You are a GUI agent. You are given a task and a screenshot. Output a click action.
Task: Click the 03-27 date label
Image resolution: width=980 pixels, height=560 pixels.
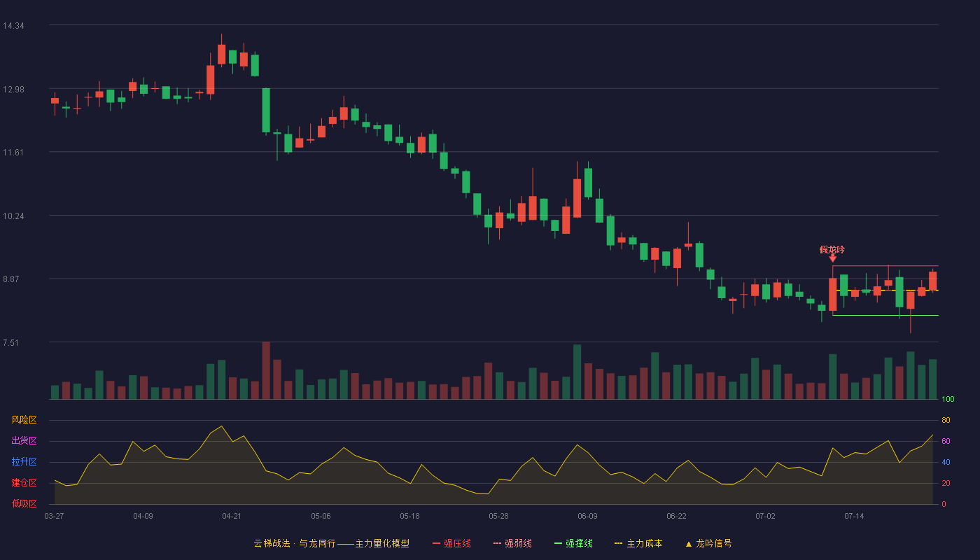[x=54, y=516]
